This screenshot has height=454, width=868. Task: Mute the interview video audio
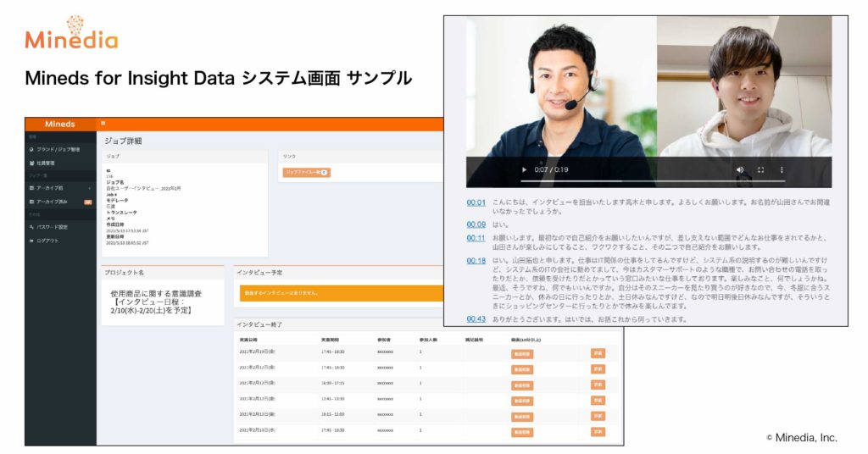pos(740,169)
